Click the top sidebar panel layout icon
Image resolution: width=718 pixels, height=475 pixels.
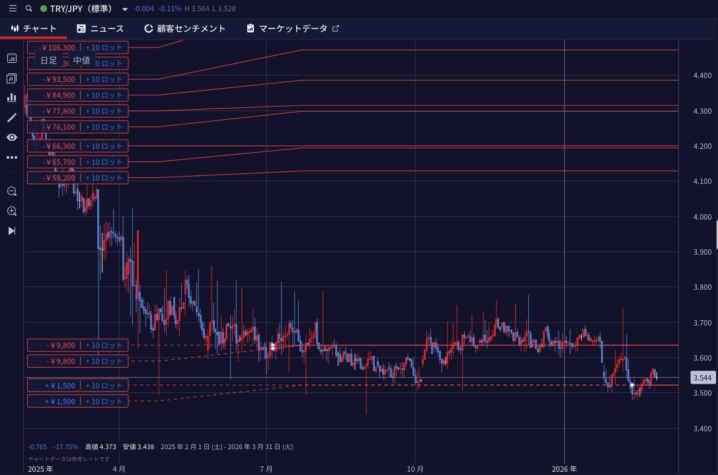click(12, 58)
